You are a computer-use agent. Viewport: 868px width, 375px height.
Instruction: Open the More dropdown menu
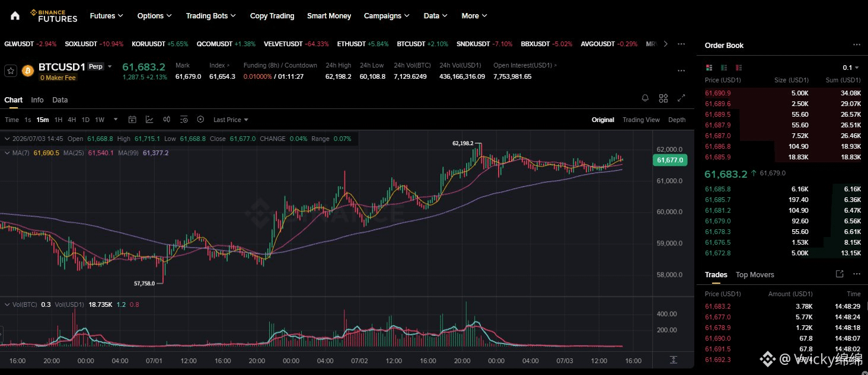pyautogui.click(x=474, y=16)
